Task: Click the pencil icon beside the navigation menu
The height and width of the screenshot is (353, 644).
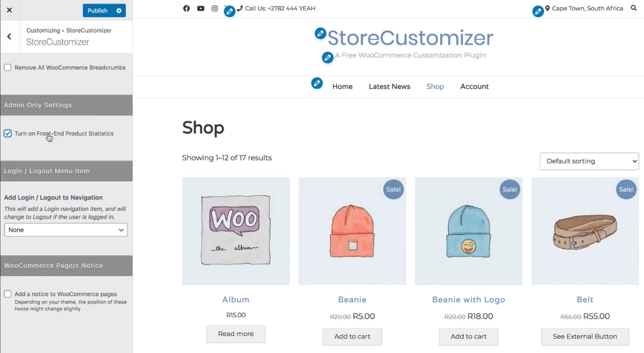Action: pos(317,83)
